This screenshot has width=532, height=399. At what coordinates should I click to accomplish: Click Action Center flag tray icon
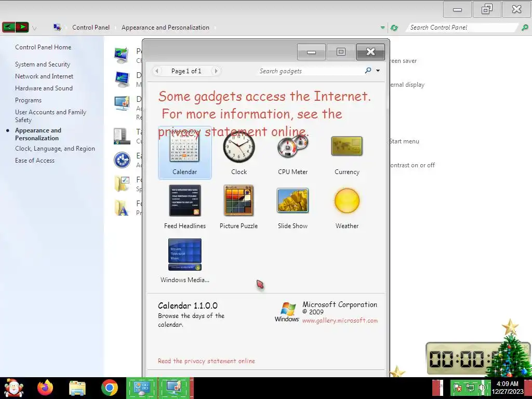tap(458, 388)
